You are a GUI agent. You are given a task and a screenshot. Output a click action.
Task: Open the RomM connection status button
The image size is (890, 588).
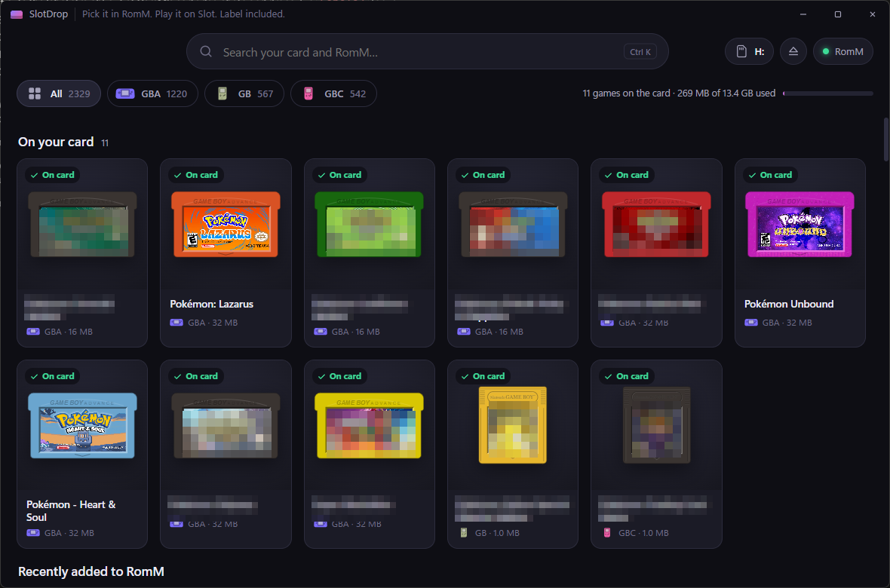tap(843, 52)
